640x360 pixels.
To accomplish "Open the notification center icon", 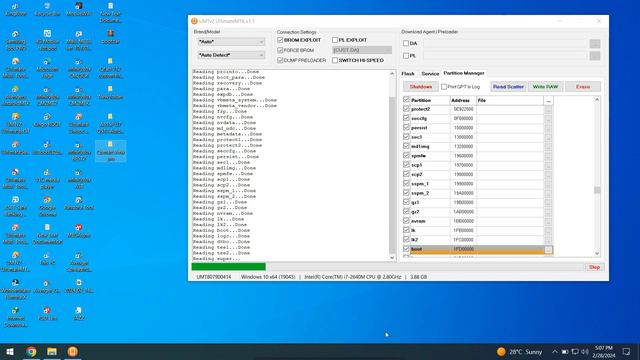I will point(627,351).
